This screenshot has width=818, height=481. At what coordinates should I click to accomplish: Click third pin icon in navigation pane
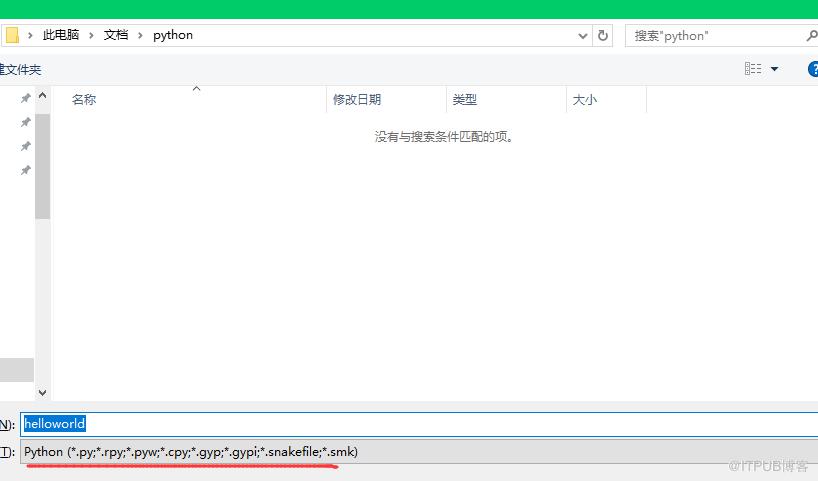(25, 146)
